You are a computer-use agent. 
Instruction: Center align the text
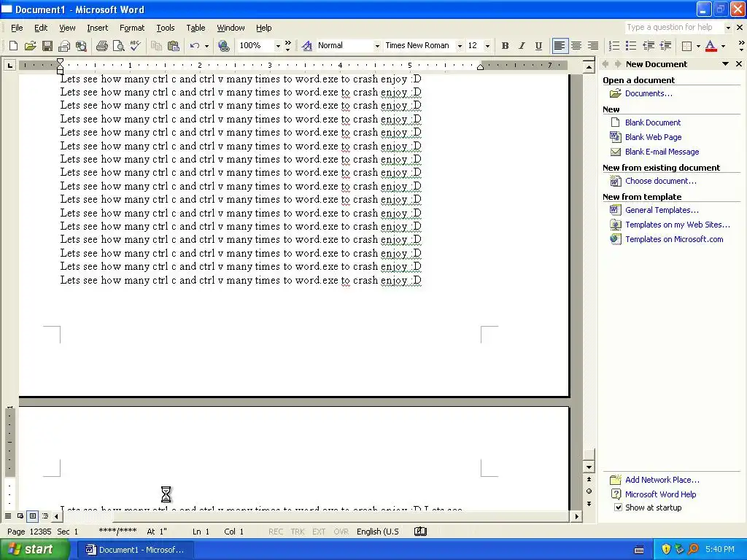[576, 46]
